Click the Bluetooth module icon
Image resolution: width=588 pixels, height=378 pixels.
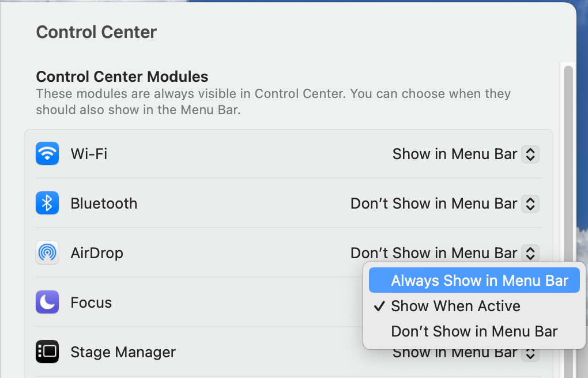click(x=47, y=203)
